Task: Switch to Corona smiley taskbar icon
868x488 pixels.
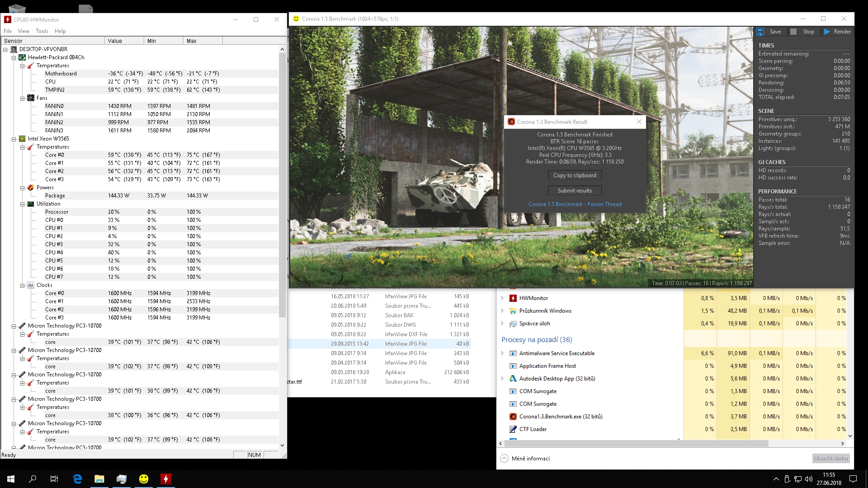Action: 144,479
